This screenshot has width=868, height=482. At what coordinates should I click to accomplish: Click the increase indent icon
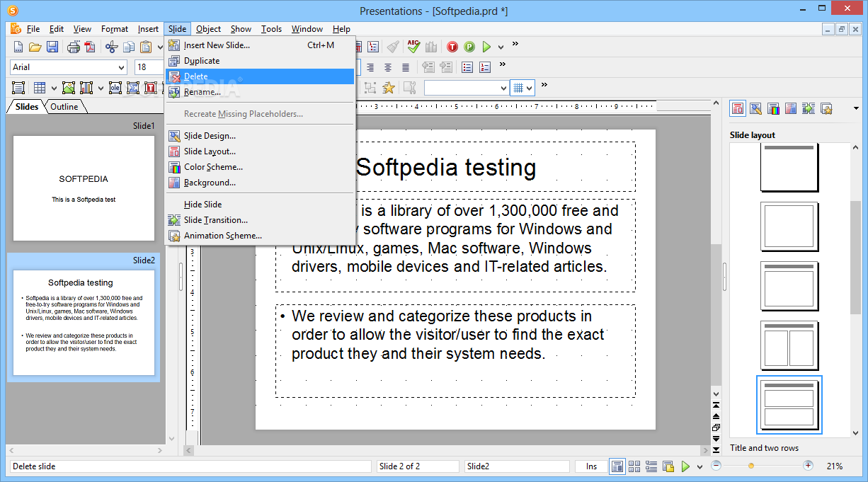[x=446, y=67]
